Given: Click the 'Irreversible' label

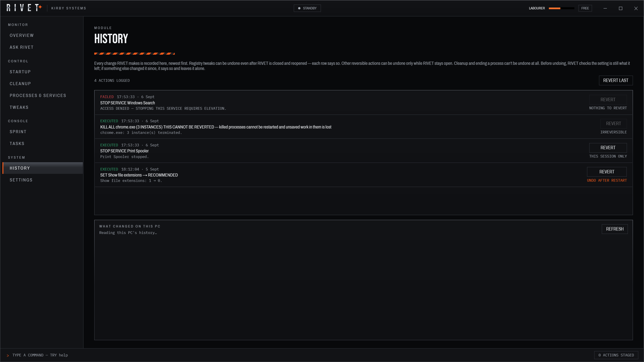Looking at the screenshot, I should (x=614, y=132).
